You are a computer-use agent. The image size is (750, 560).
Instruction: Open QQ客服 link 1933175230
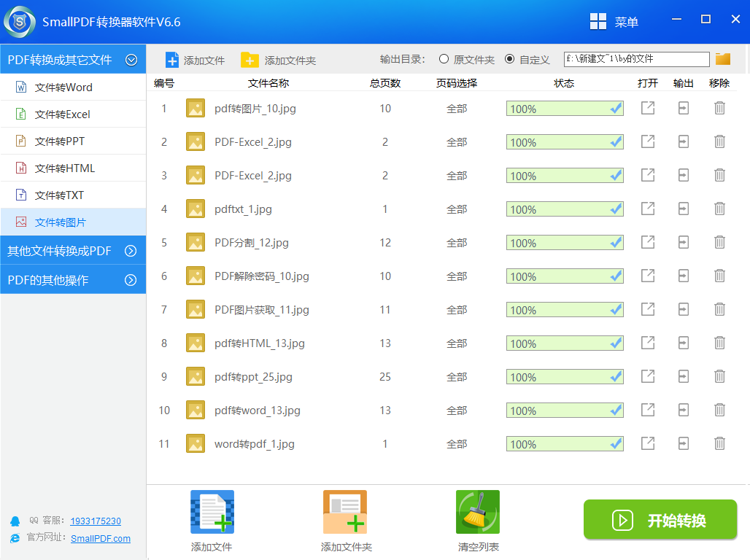pyautogui.click(x=96, y=521)
